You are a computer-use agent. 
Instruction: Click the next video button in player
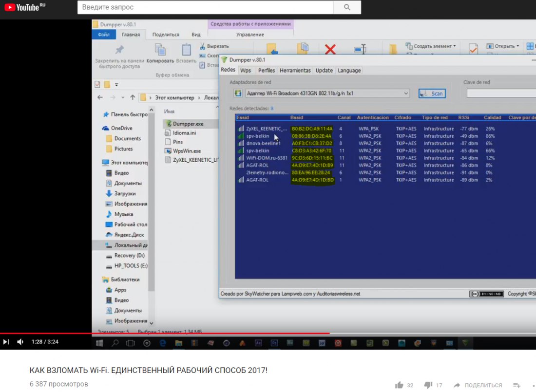(x=6, y=342)
